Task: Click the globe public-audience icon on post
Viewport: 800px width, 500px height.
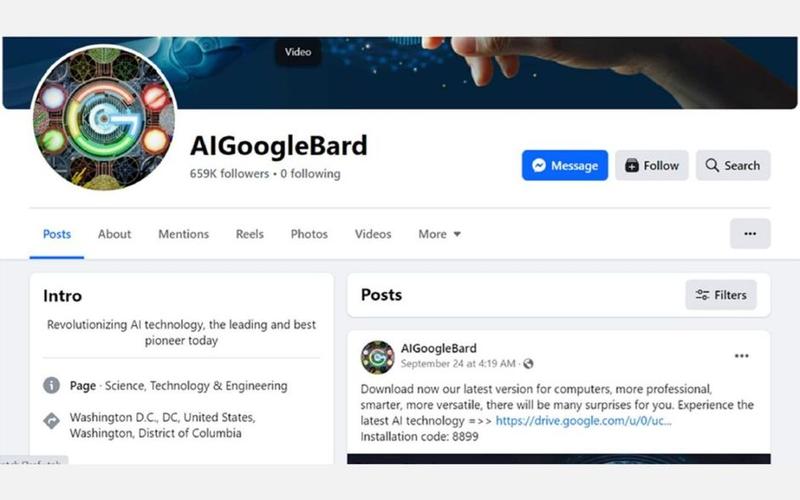Action: click(x=528, y=364)
